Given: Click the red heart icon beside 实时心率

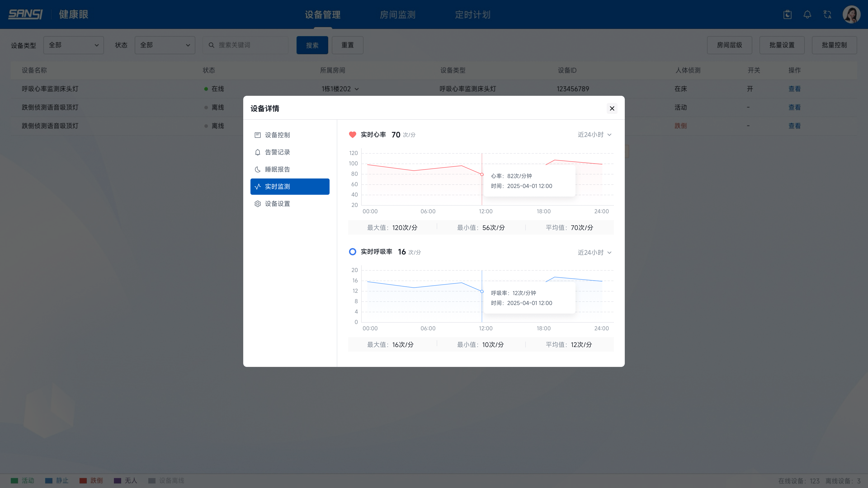Looking at the screenshot, I should (x=352, y=135).
